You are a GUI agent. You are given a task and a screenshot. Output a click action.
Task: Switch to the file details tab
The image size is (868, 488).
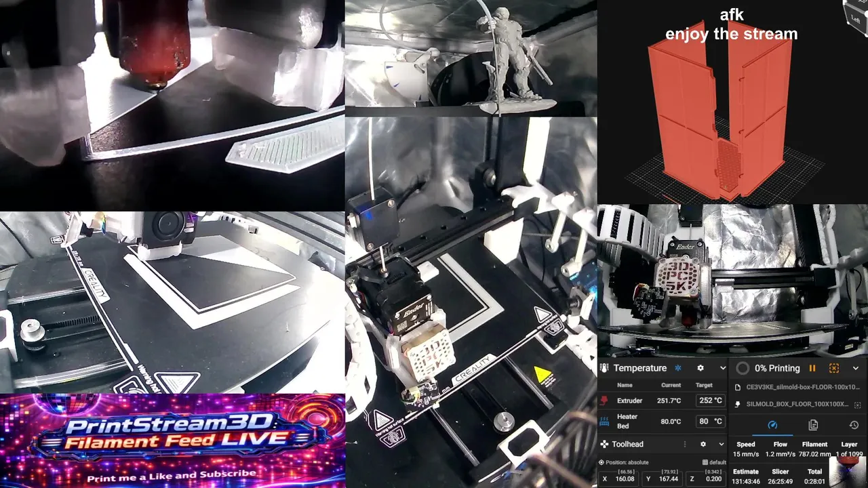[x=813, y=425]
